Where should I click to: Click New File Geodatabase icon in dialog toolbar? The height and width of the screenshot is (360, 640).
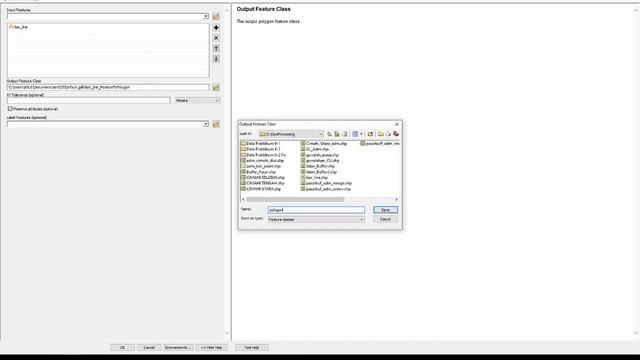coord(388,134)
